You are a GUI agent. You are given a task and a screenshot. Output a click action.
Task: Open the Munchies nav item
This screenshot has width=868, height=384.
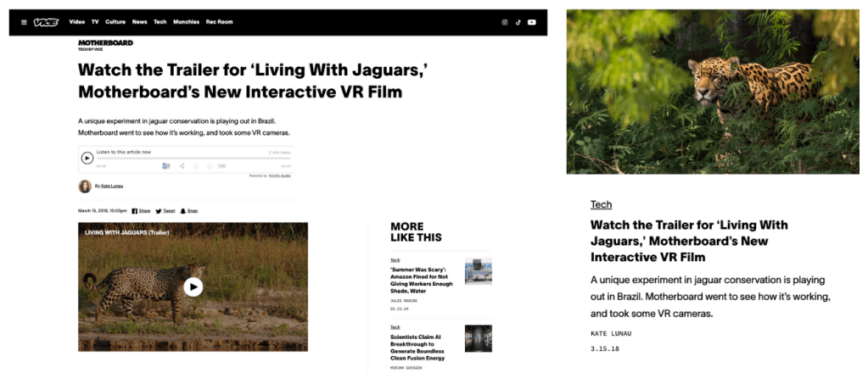(186, 22)
